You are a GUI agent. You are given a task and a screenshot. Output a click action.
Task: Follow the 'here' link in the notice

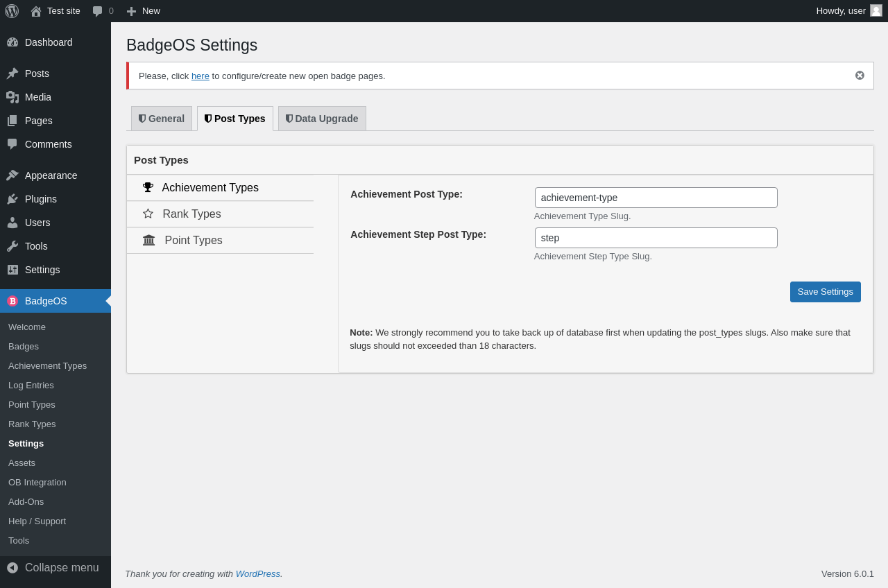[200, 76]
